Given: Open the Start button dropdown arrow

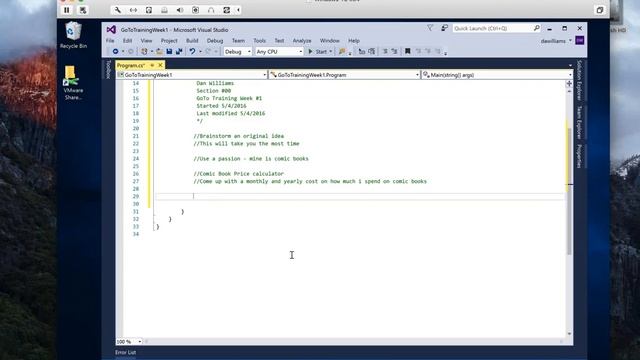Looking at the screenshot, I should click(331, 52).
